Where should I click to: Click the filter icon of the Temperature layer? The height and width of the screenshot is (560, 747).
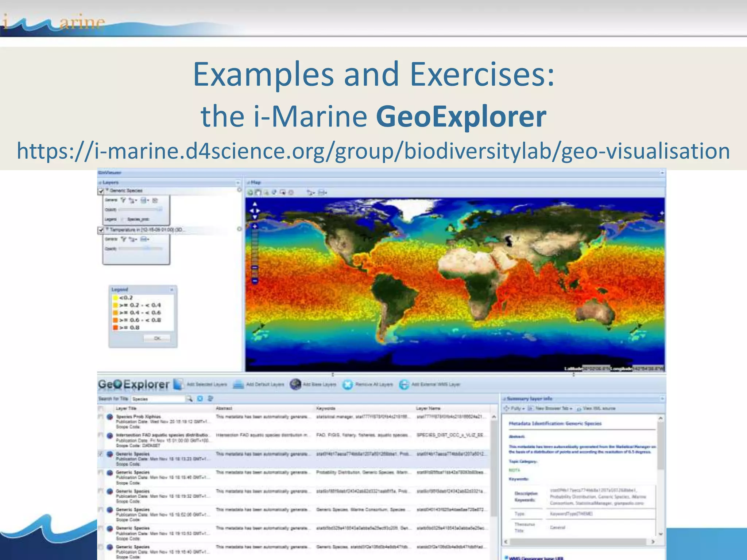124,239
